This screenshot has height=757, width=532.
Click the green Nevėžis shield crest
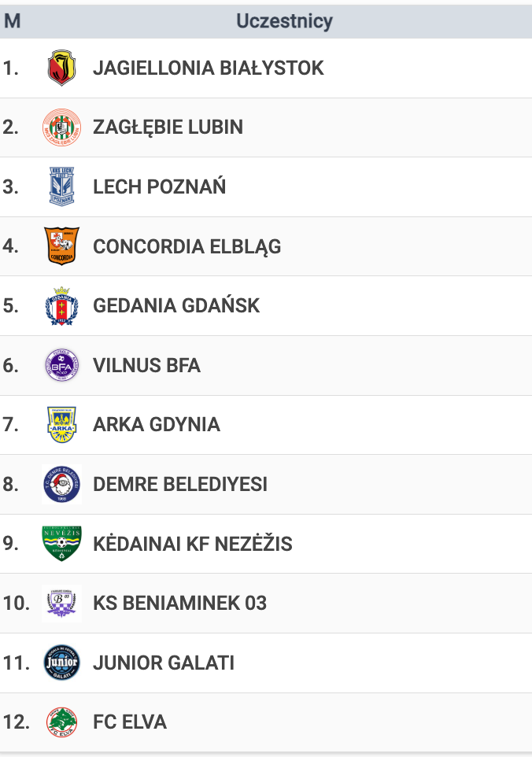(x=62, y=544)
